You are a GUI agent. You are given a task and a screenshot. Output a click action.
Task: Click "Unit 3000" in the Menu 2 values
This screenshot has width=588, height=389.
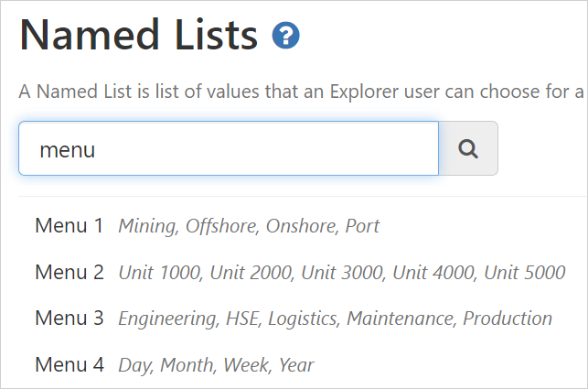point(342,273)
